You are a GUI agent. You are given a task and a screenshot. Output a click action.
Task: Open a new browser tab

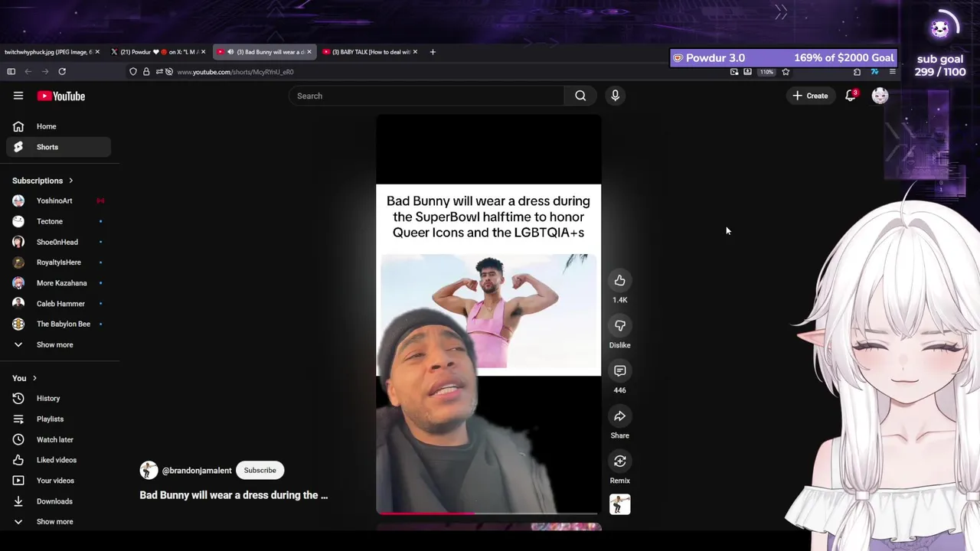(433, 52)
